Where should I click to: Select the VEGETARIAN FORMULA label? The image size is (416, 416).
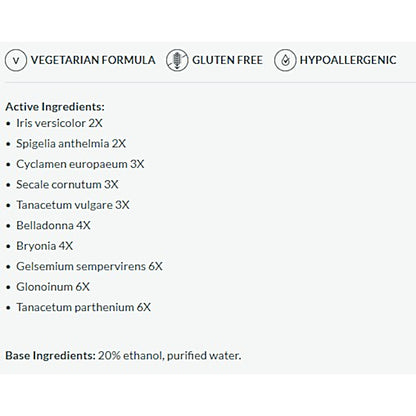click(x=93, y=60)
